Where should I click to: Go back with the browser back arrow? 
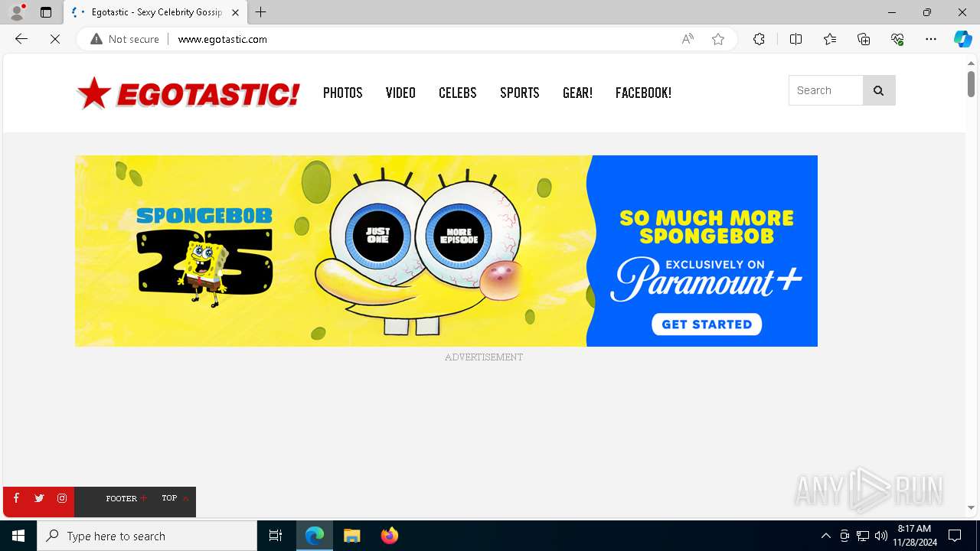pyautogui.click(x=21, y=39)
